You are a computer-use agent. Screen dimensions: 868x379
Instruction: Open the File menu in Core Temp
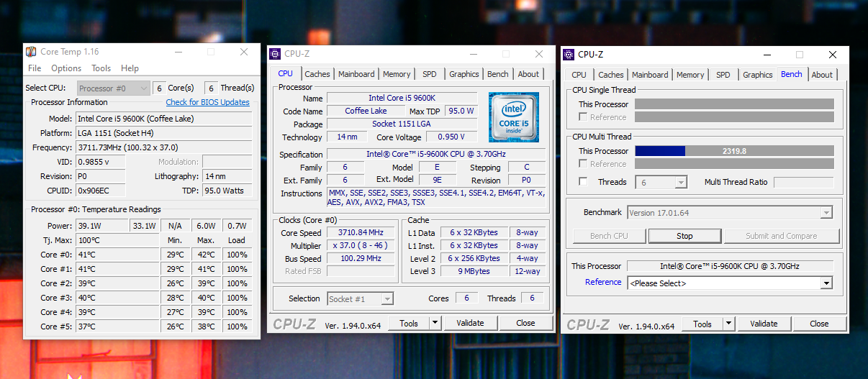[35, 68]
